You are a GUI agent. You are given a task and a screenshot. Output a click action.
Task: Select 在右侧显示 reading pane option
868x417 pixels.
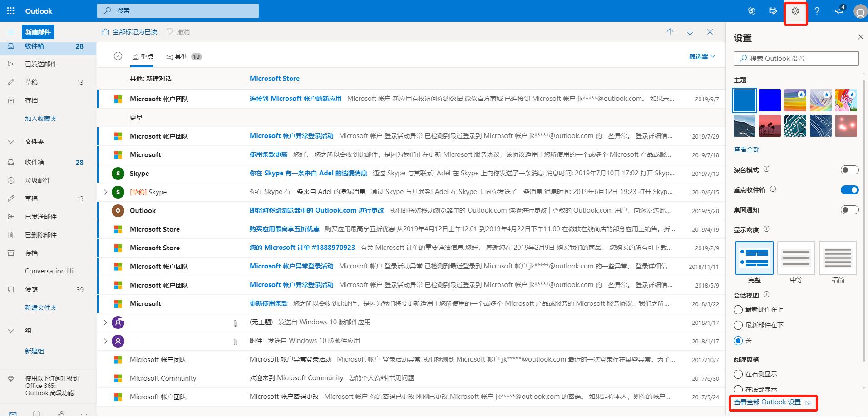coord(738,374)
